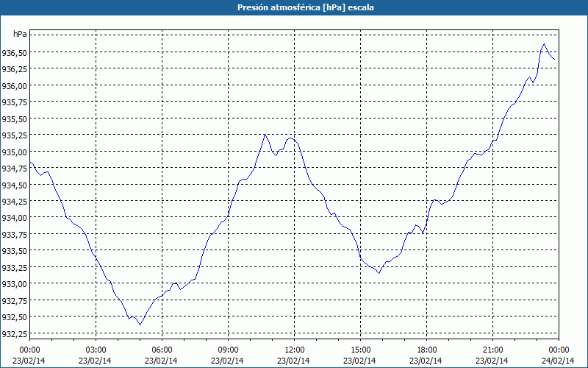
Task: Click the 'Presión atmosférica [hPa] escala' title
Action: 305,7
